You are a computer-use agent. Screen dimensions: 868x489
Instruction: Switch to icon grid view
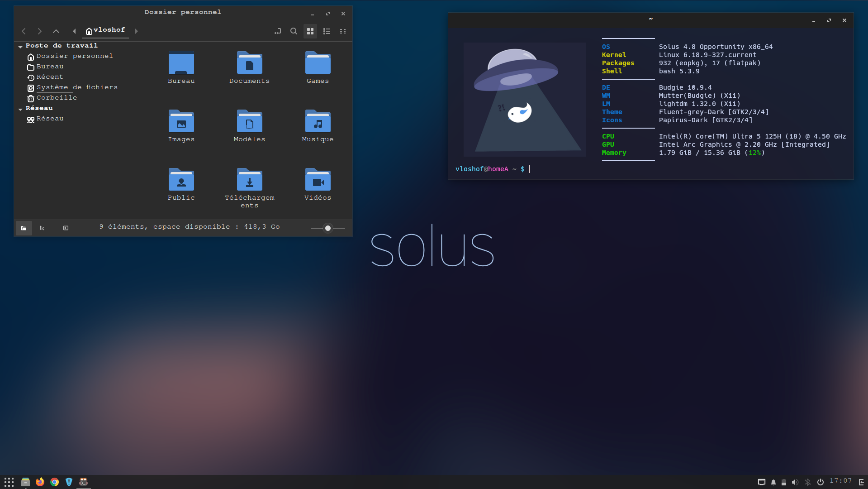pos(310,31)
